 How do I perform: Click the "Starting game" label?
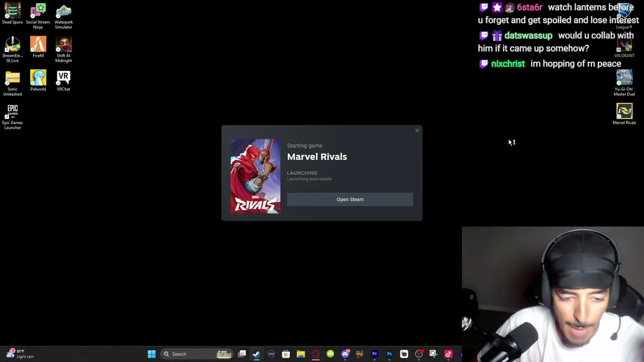click(305, 146)
